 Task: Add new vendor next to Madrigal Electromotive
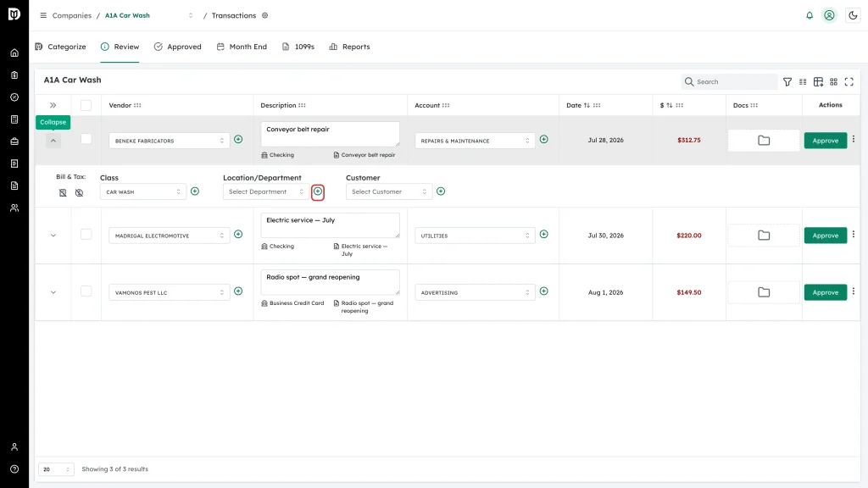click(238, 235)
